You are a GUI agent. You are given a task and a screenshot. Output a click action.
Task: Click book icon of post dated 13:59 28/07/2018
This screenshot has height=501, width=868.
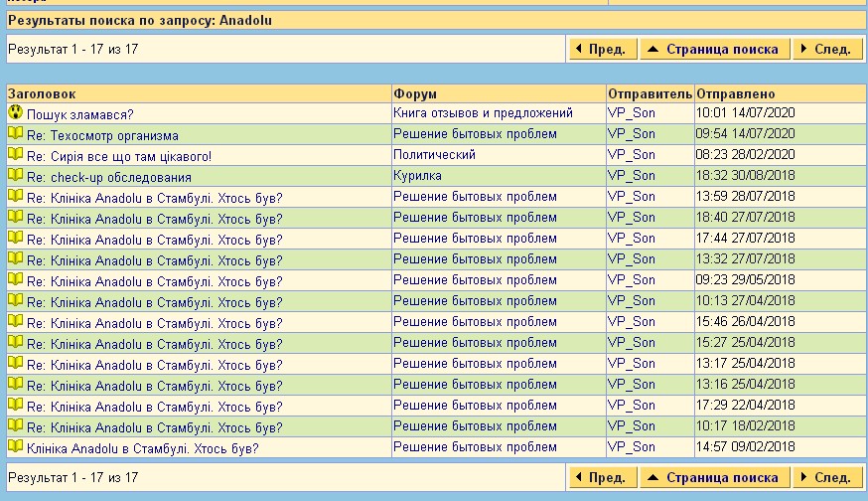[x=15, y=197]
